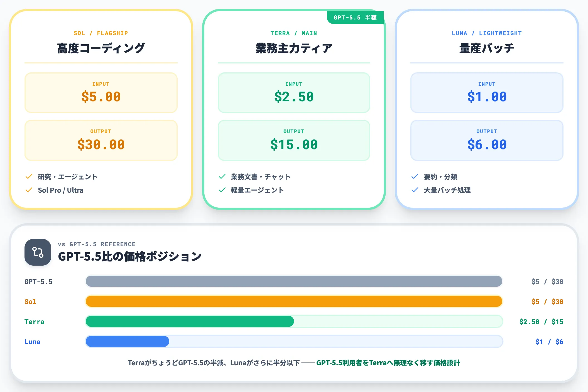Click the 軽量エージェント feature text
The width and height of the screenshot is (588, 392).
click(x=257, y=190)
